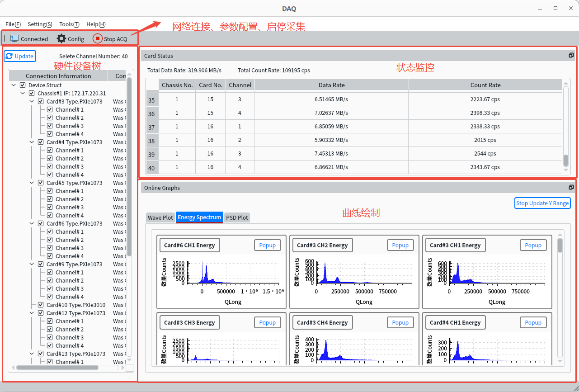The image size is (579, 392).
Task: Toggle Card#9 Type.PXIe1073 checkbox
Action: click(41, 264)
